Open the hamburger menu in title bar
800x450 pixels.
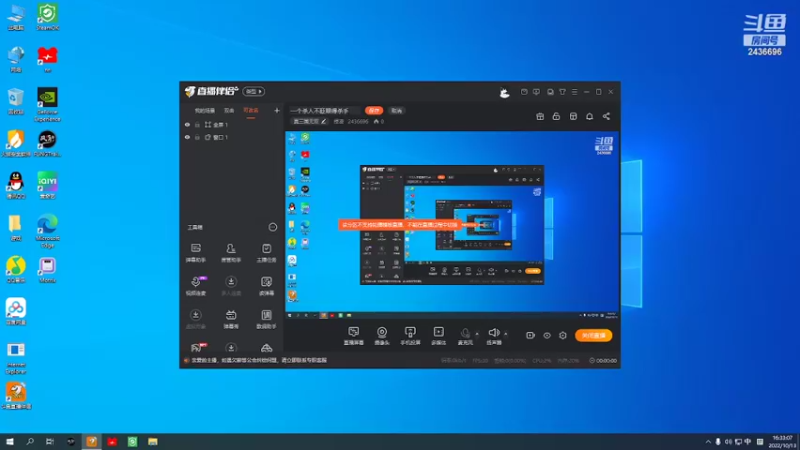click(574, 92)
